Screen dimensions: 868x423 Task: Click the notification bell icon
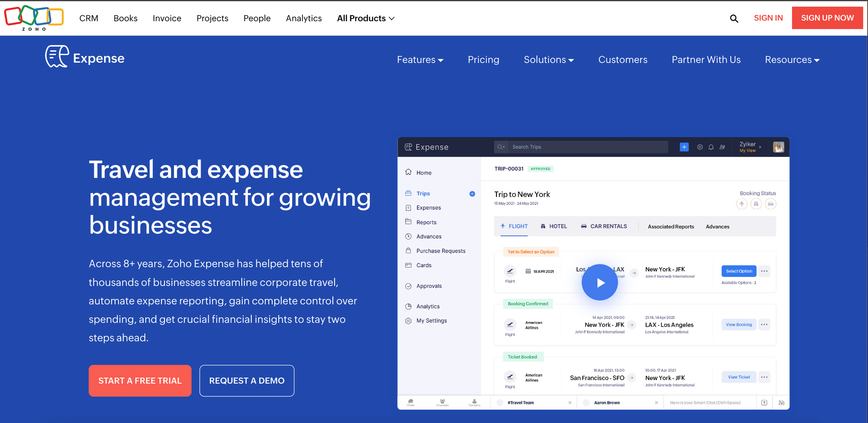[x=711, y=147]
